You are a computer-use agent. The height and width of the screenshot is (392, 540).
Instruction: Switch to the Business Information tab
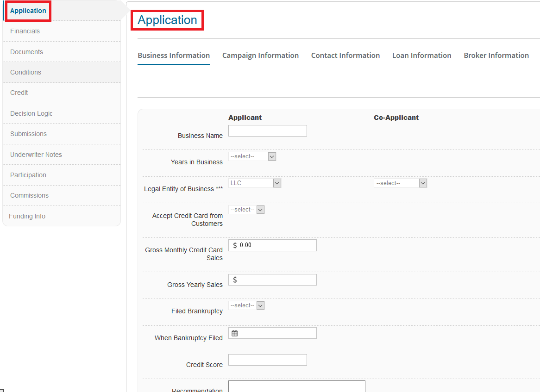[x=174, y=56]
